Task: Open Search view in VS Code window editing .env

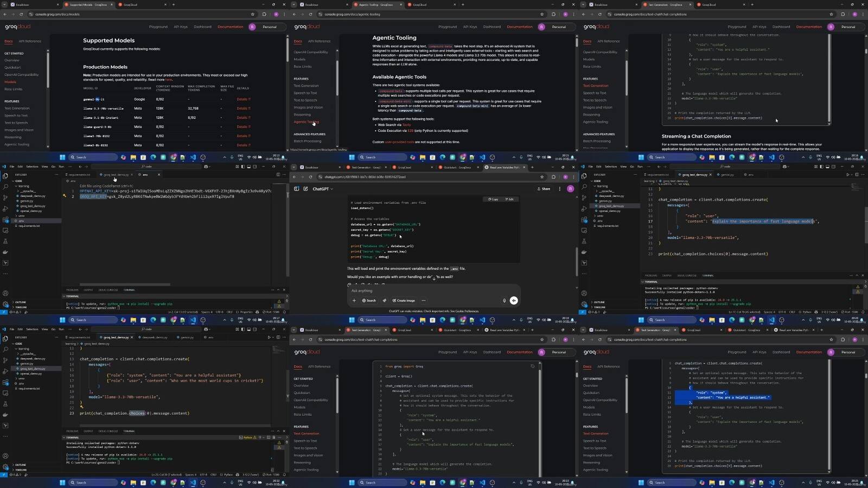Action: coord(5,187)
